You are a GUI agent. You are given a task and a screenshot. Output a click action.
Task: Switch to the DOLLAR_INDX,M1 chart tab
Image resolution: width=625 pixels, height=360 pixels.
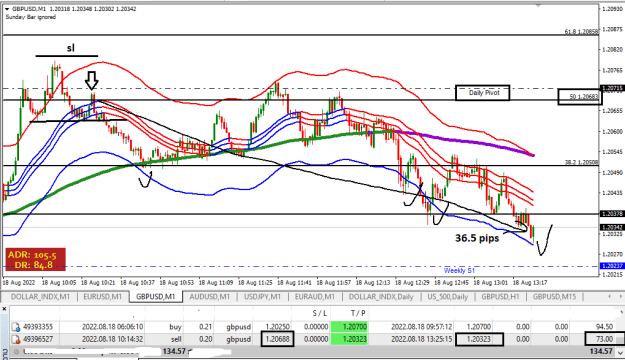pos(40,297)
